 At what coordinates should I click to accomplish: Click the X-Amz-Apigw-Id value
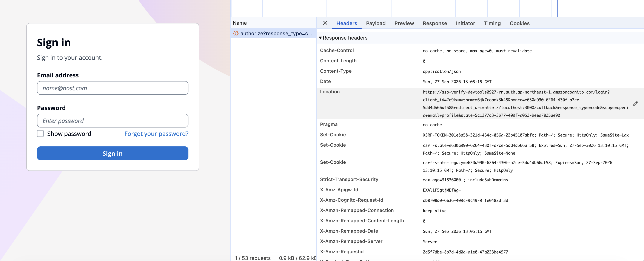pos(442,190)
